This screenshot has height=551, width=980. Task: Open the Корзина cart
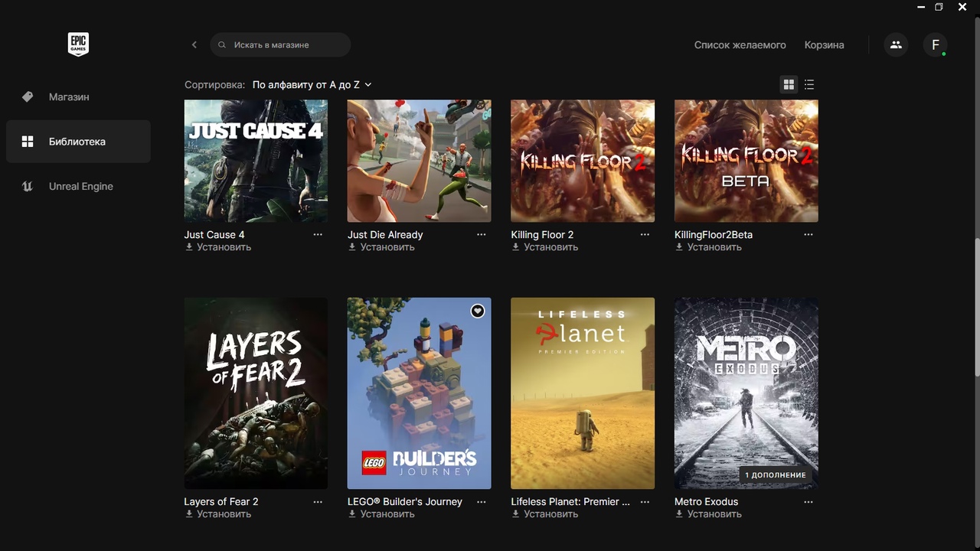(x=824, y=45)
